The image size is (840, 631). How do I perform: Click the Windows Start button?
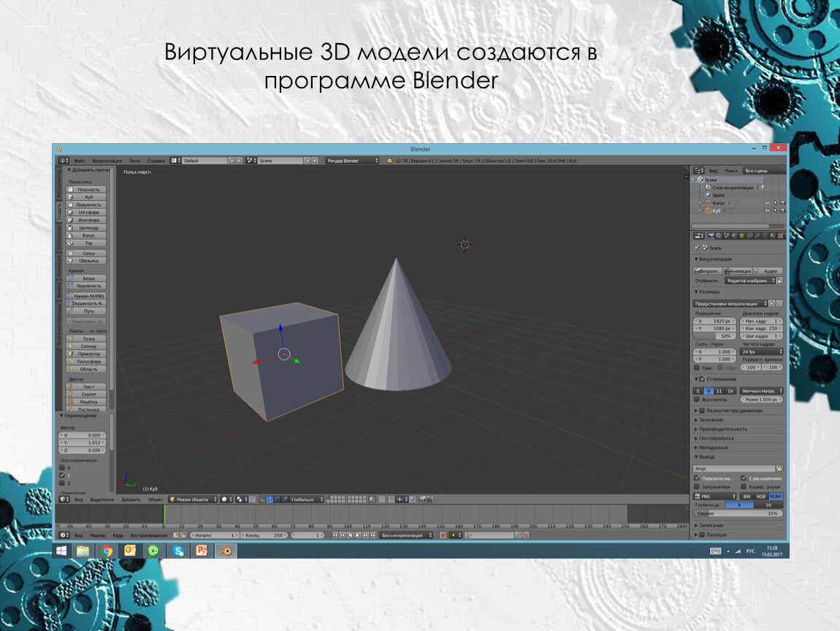tap(61, 551)
